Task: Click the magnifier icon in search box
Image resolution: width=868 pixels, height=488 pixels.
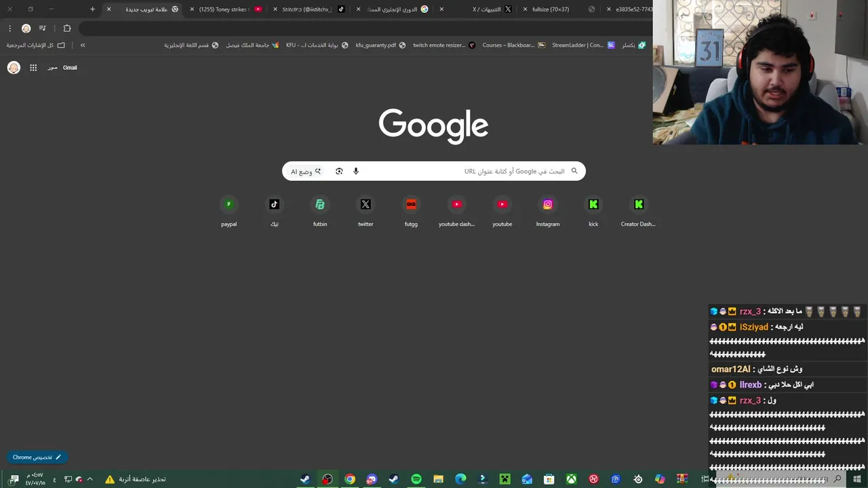Action: click(574, 171)
